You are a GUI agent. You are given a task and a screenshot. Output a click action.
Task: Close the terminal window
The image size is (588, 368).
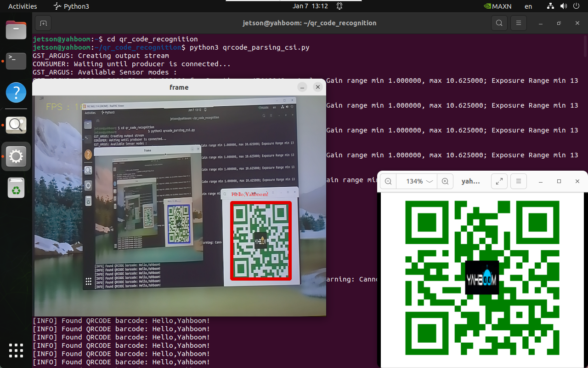(x=577, y=23)
